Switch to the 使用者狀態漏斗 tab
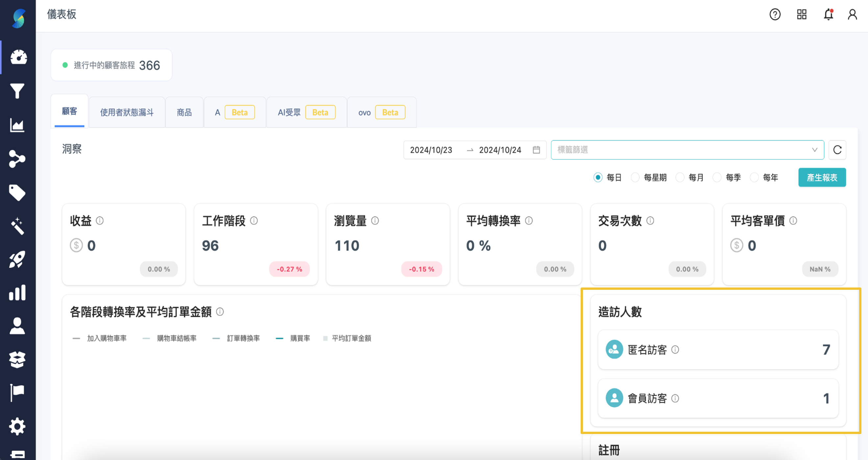This screenshot has width=868, height=460. [127, 112]
